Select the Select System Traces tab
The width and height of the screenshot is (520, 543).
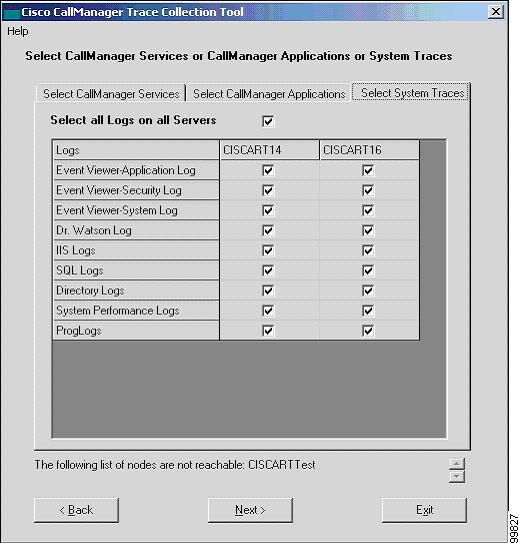411,92
